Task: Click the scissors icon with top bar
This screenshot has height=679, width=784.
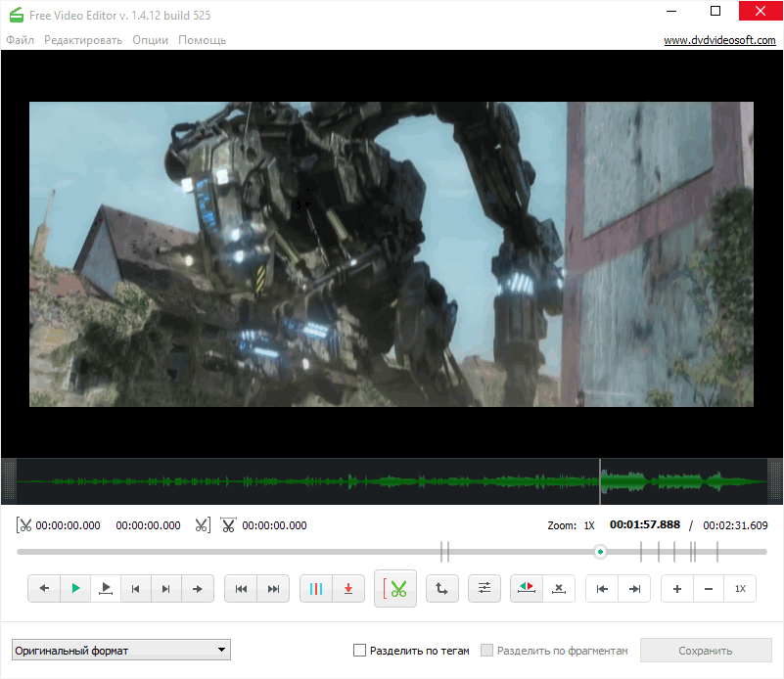Action: (228, 525)
